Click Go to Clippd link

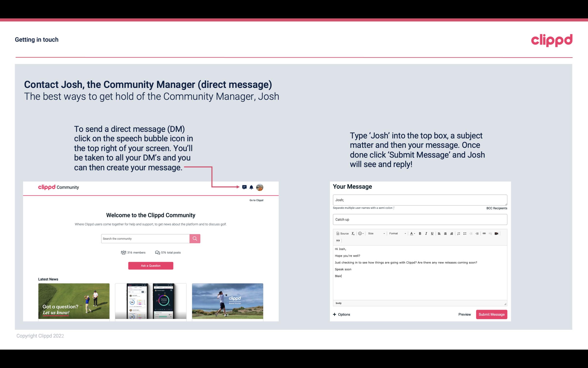tap(256, 200)
